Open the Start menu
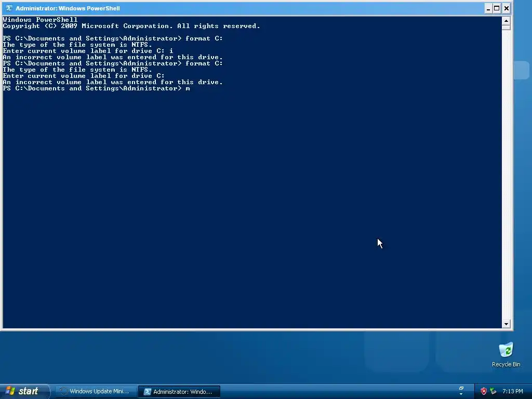Image resolution: width=532 pixels, height=399 pixels. pyautogui.click(x=25, y=391)
